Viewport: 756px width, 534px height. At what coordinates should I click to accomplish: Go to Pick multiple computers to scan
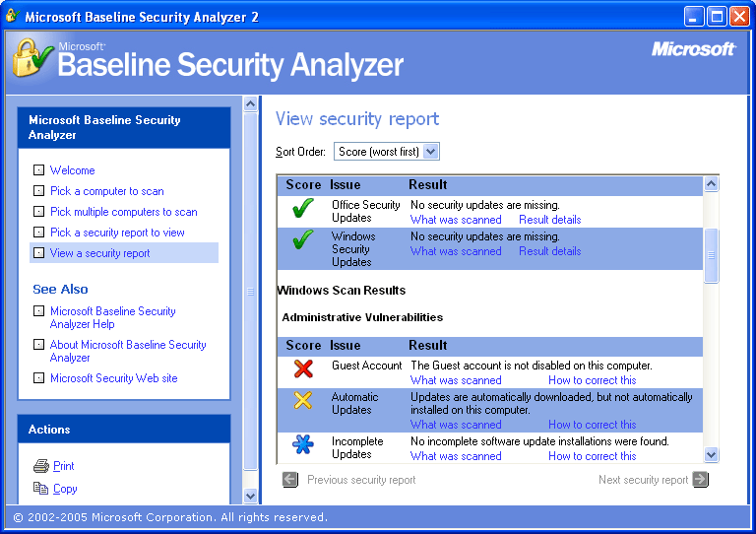[124, 212]
